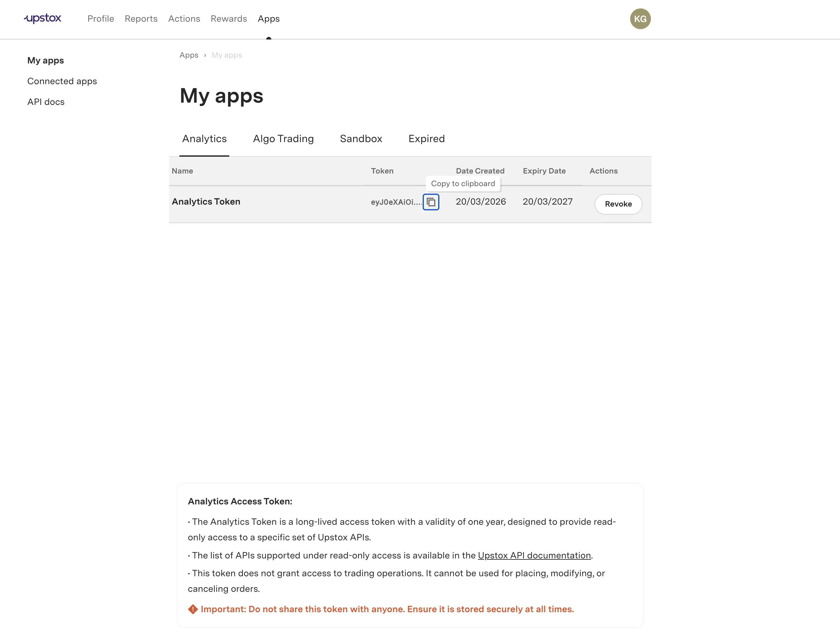Click the warning icon beside the Important notice
This screenshot has width=840, height=641.
[192, 609]
